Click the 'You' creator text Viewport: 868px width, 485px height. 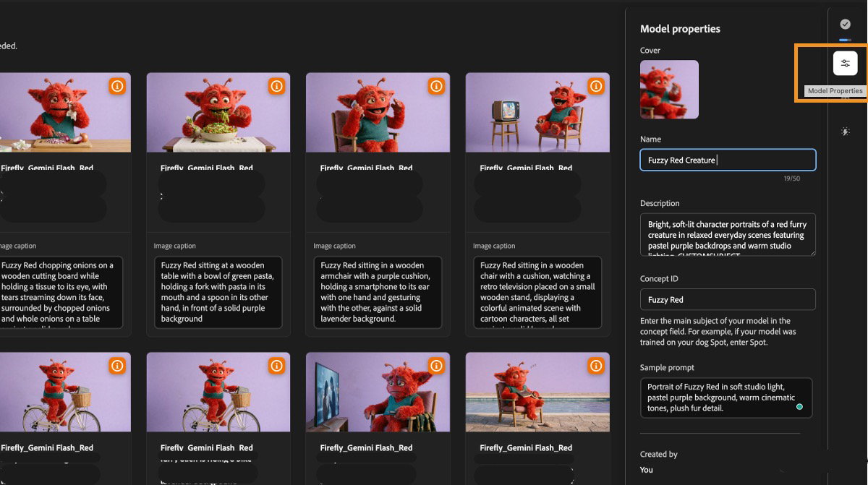coord(647,470)
